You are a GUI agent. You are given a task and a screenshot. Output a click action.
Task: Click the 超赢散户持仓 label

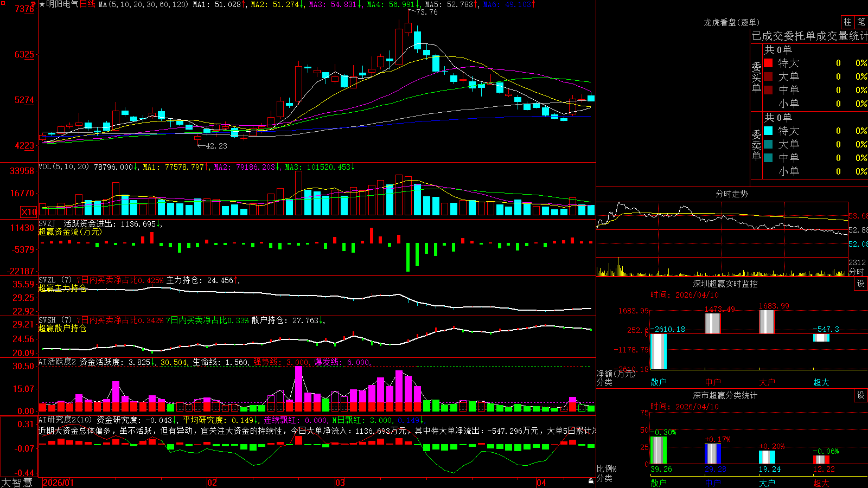[x=62, y=328]
